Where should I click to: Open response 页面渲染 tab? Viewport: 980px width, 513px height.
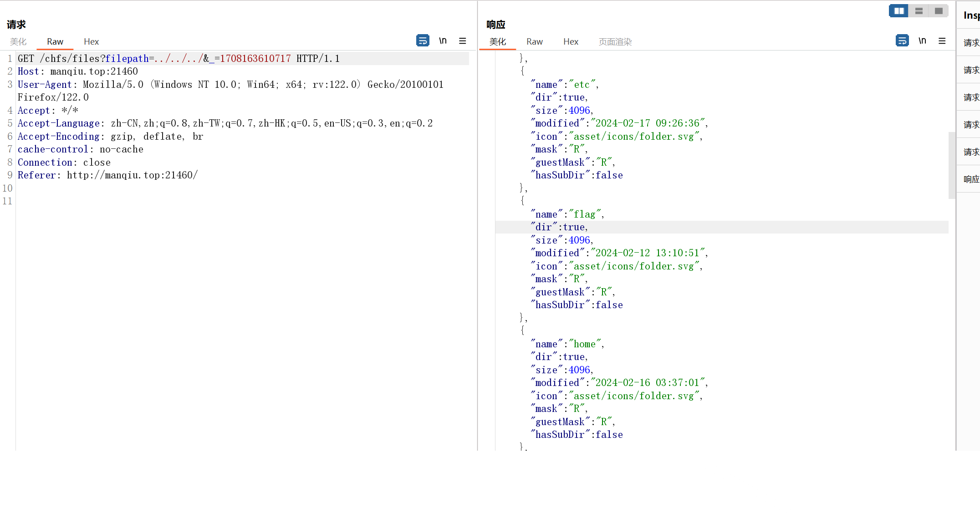coord(615,42)
